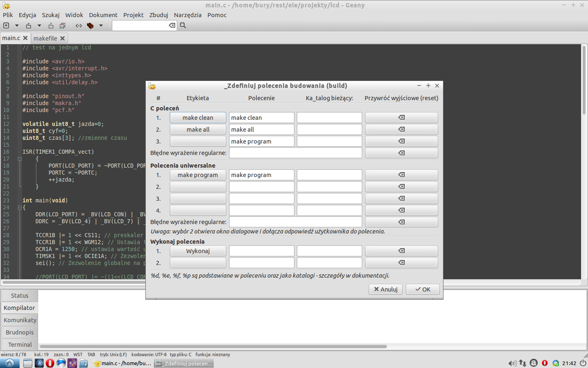588x368 pixels.
Task: Expand the build actions dropdown arrow
Action: coord(101,25)
